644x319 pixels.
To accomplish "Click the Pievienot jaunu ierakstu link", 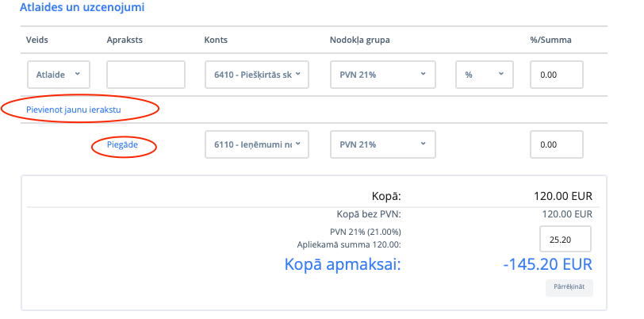I will (x=68, y=109).
